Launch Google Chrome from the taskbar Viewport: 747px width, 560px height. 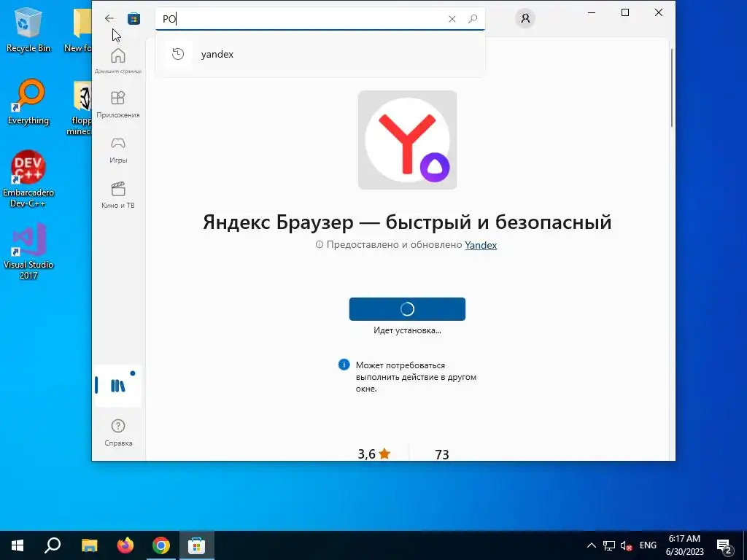click(161, 545)
